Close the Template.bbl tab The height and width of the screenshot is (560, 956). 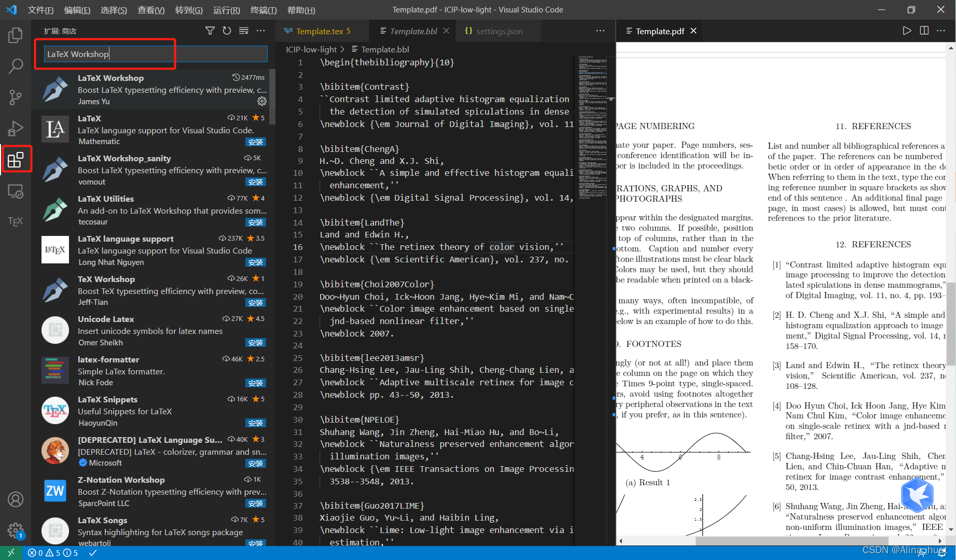(446, 31)
